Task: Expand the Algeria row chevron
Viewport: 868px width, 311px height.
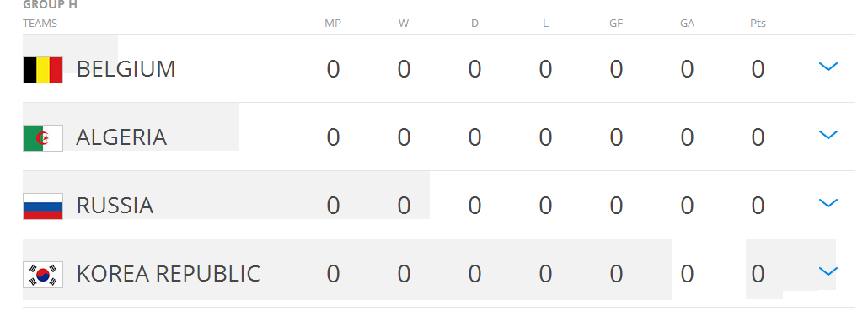Action: coord(828,135)
